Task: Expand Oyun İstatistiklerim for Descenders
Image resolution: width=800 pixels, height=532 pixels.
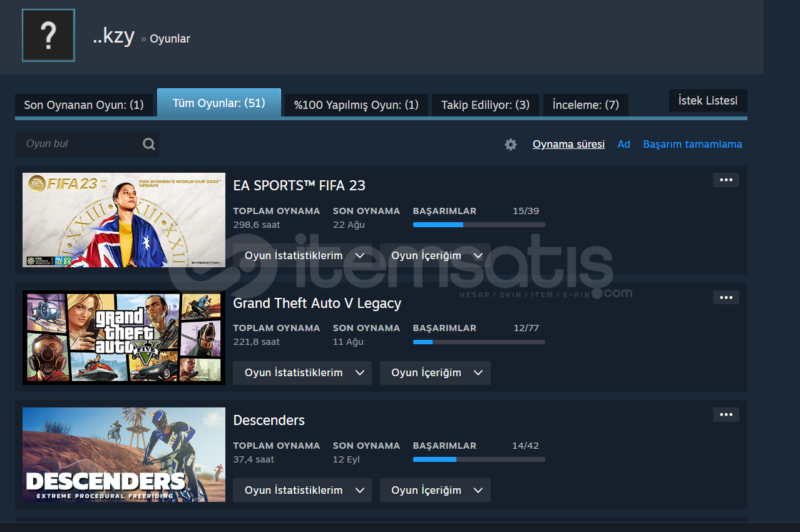Action: (302, 490)
